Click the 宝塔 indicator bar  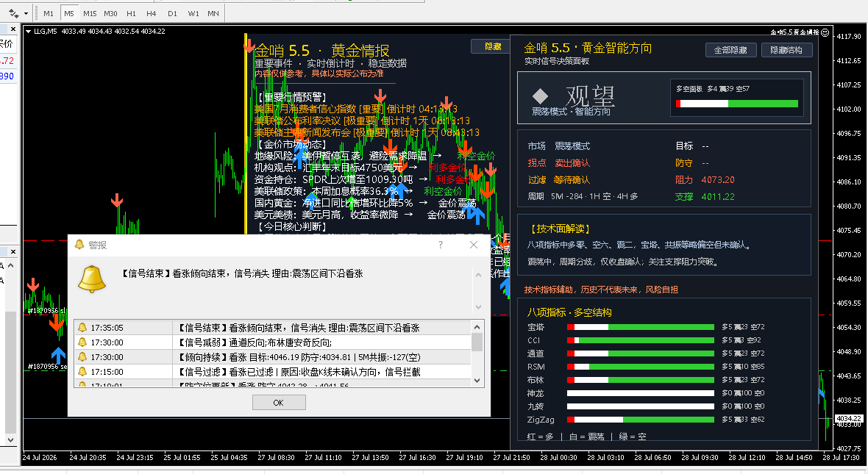pyautogui.click(x=641, y=327)
